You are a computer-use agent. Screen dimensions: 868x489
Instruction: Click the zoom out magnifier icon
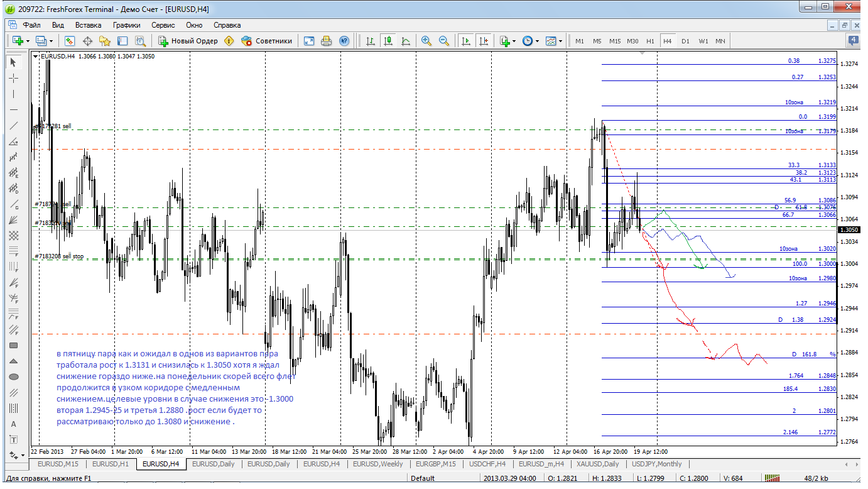[x=444, y=41]
